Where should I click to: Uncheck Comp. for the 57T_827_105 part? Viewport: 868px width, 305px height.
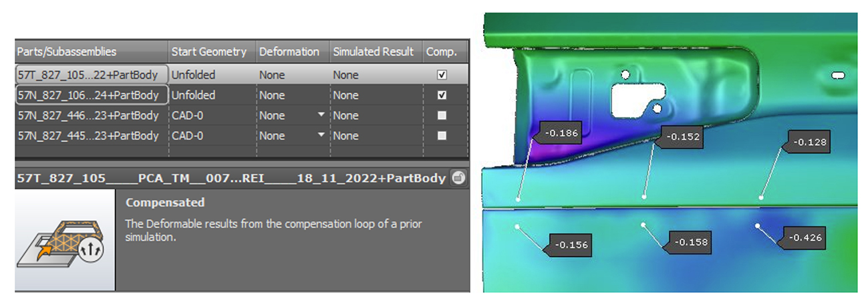(x=442, y=75)
